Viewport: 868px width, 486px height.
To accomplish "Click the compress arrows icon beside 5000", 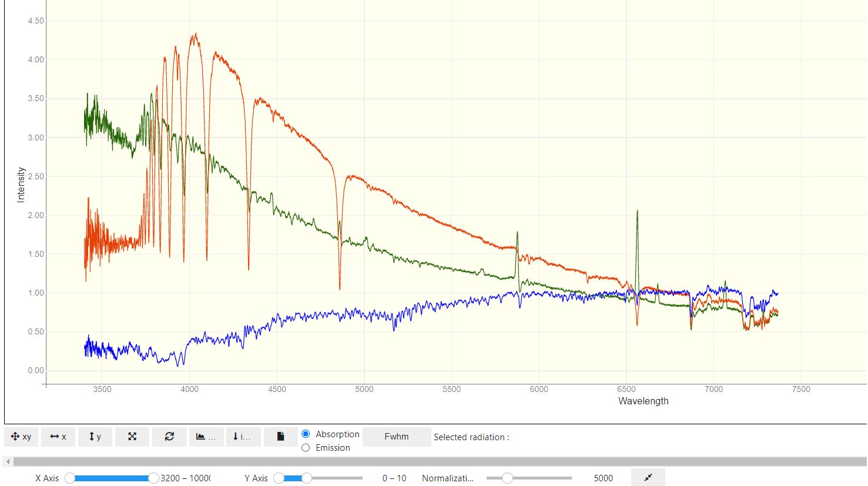I will [648, 478].
